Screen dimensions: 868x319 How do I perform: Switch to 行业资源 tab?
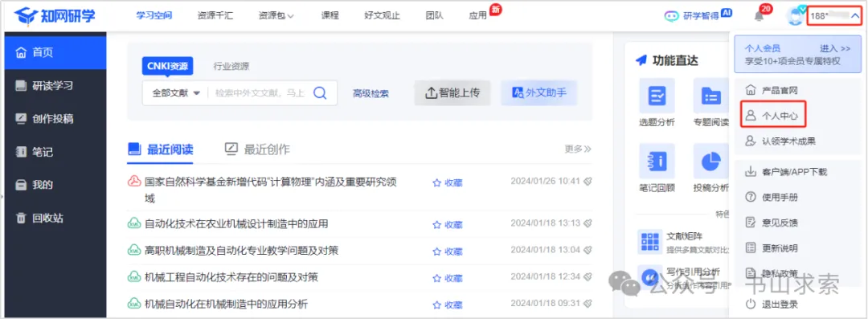click(x=231, y=67)
